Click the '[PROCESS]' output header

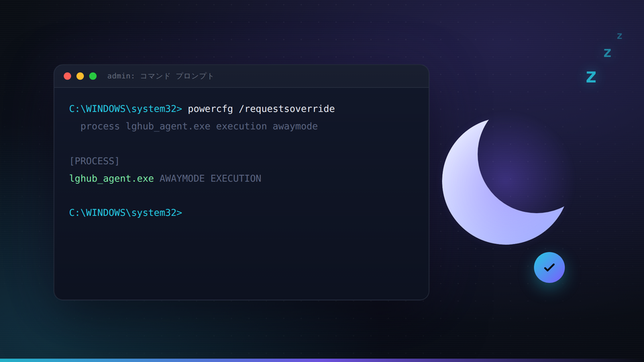point(95,161)
